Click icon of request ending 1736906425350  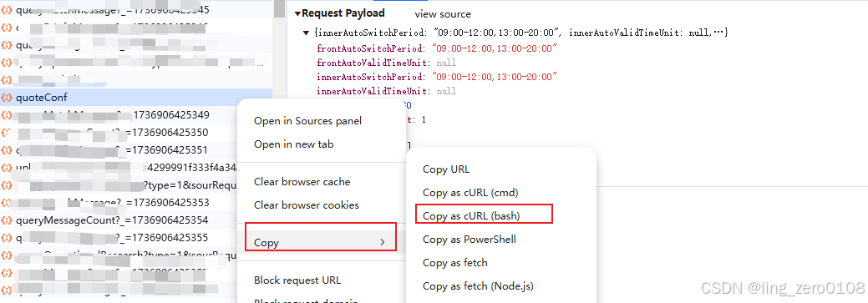tap(7, 134)
